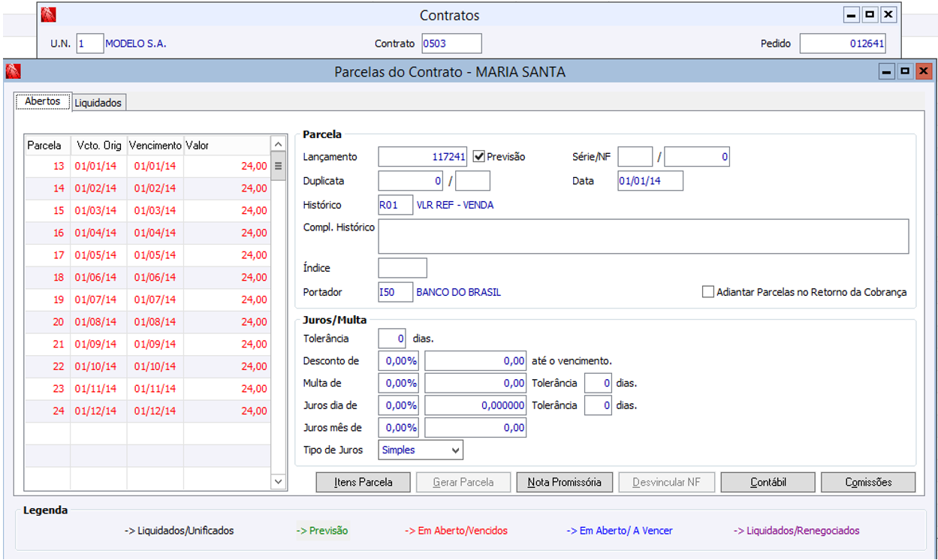The width and height of the screenshot is (938, 560).
Task: Uncheck the Previsão checkbox
Action: point(478,157)
